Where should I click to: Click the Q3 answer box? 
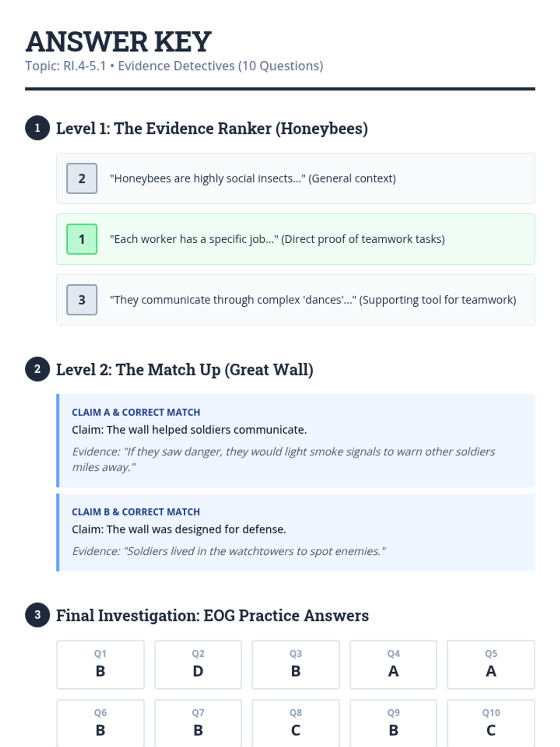(x=295, y=665)
